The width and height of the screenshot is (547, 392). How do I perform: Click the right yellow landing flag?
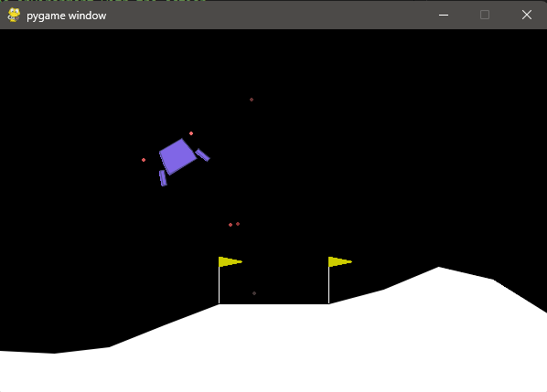coord(340,261)
